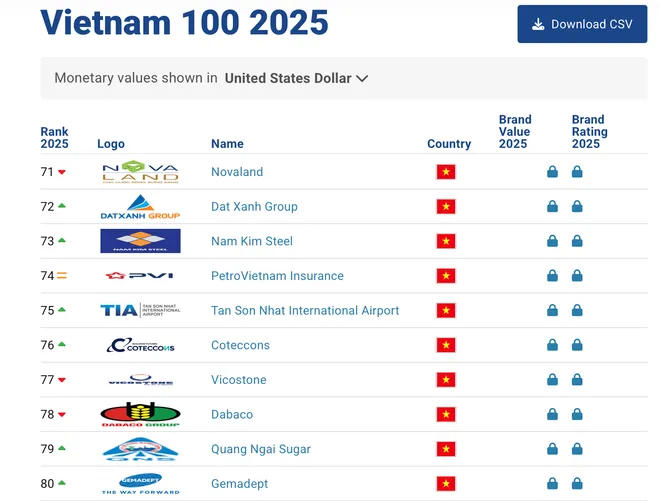Open the Vicostone brand link
660x501 pixels.
click(x=240, y=380)
